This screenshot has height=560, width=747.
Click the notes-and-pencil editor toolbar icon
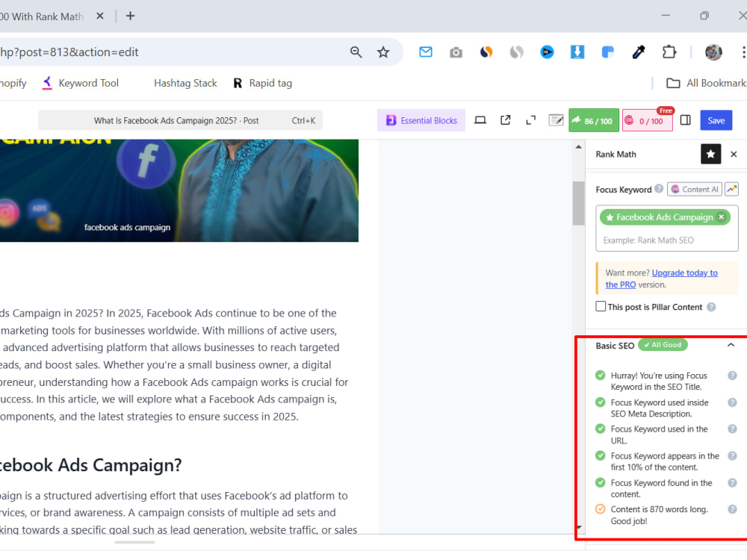click(x=556, y=120)
